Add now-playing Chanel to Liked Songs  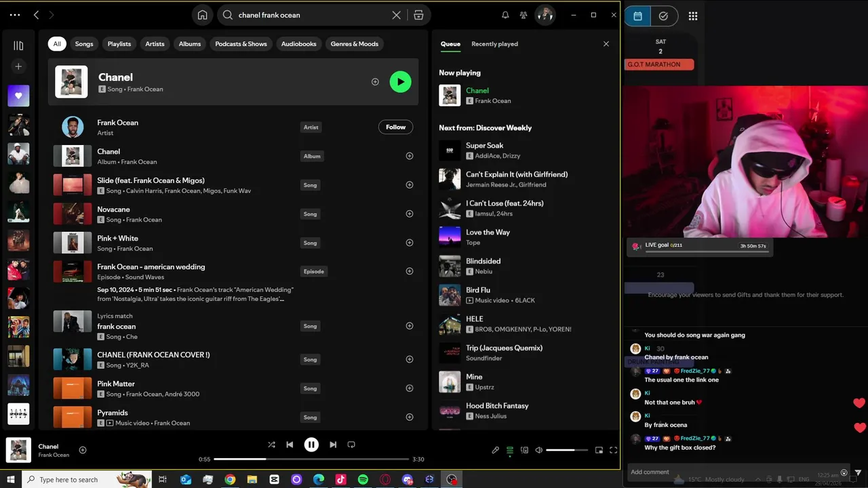(x=83, y=450)
